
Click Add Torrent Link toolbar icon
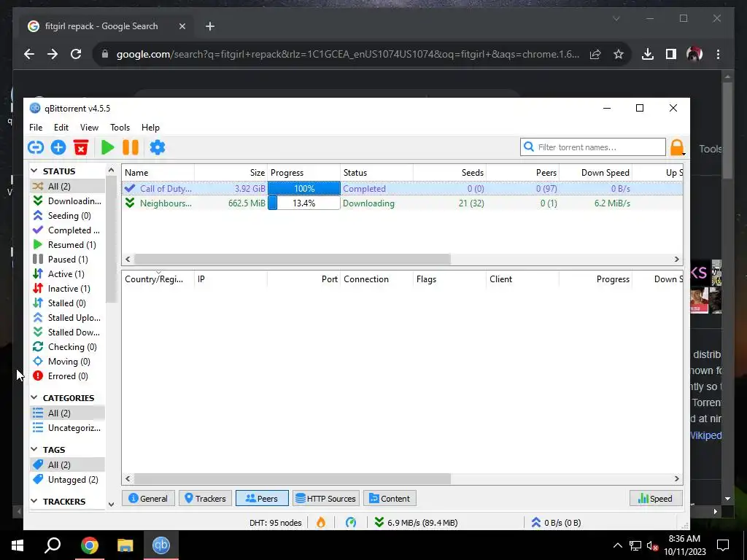pyautogui.click(x=36, y=147)
